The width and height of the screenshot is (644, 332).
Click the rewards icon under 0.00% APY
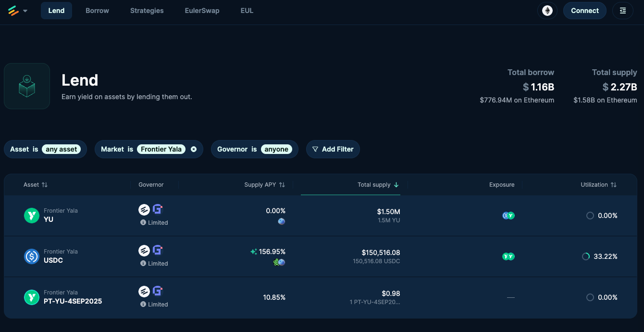pos(282,221)
